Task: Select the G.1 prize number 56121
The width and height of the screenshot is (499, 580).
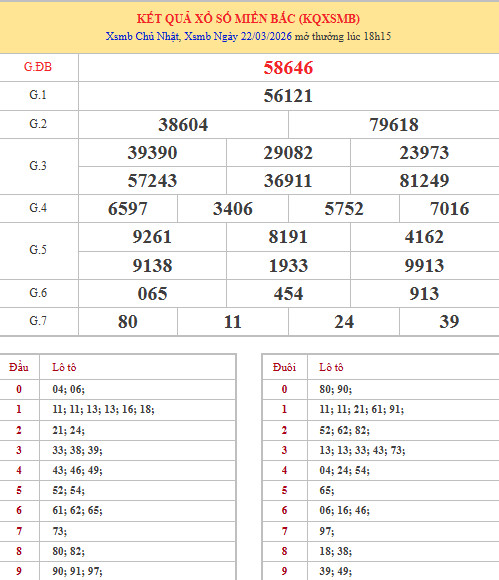Action: [288, 96]
